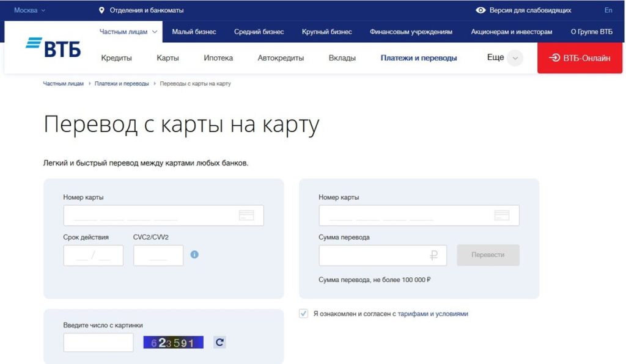Click the VTB logo
This screenshot has width=626, height=364.
(x=53, y=48)
